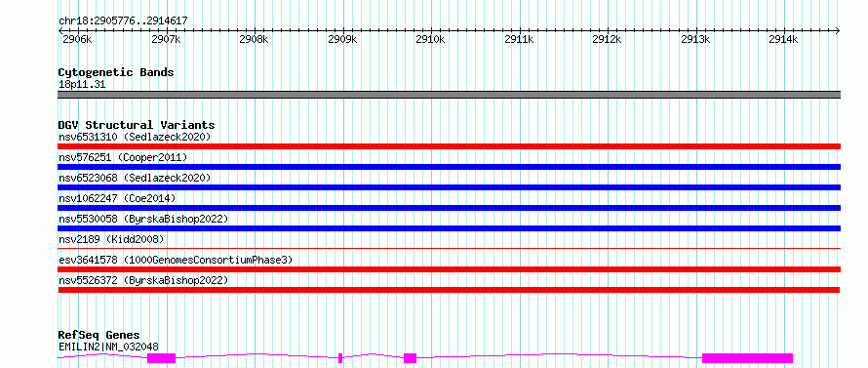Screen dimensions: 868x368
Task: Click the 18p11.31 band label
Action: pos(82,85)
